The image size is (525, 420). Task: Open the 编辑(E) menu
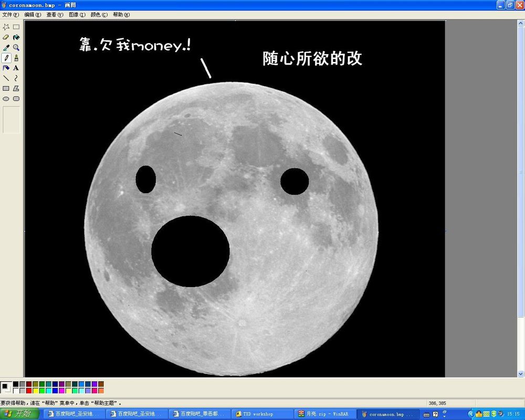coord(33,15)
